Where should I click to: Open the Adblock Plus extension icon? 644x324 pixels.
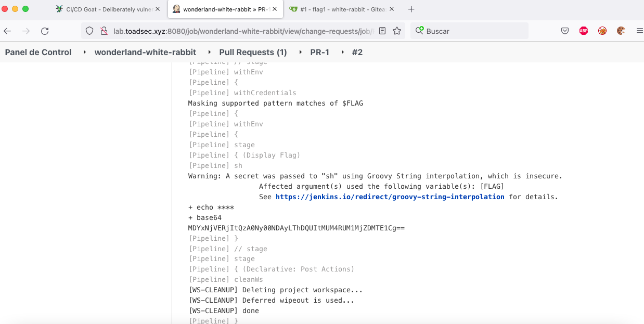584,31
